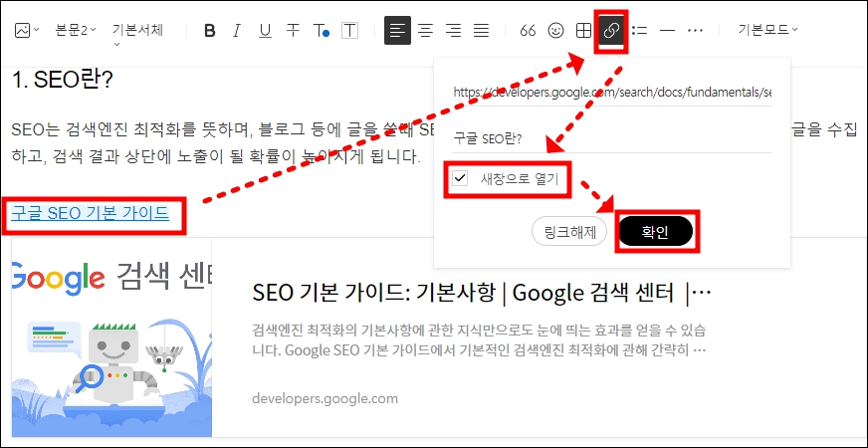Click the Google 검색 센터 preview thumbnail
This screenshot has width=868, height=448.
click(x=111, y=337)
